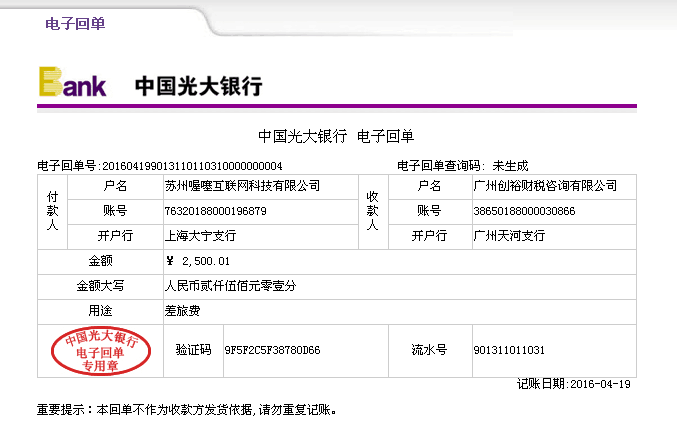Select payer name 苏州喔噻互联网科技有限公司
The width and height of the screenshot is (677, 429).
pos(242,186)
